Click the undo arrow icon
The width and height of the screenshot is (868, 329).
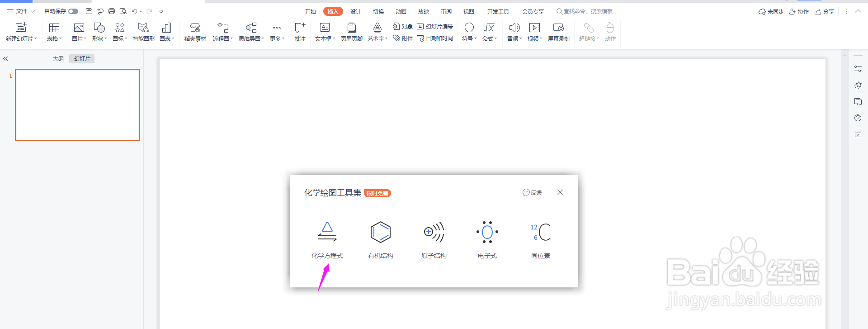coord(134,11)
